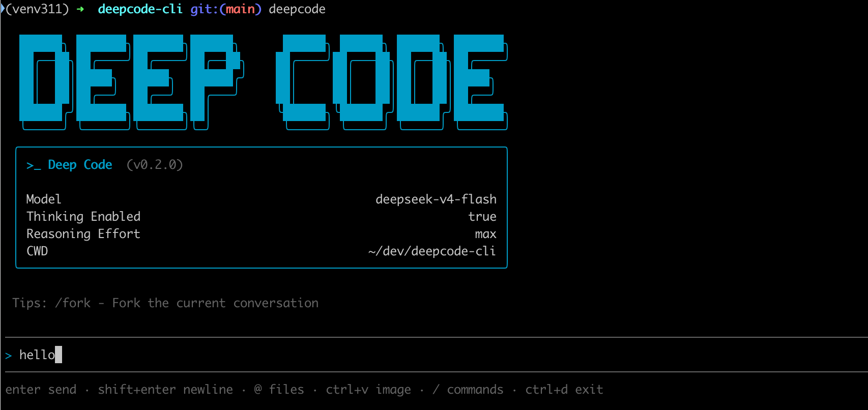Click the > prompt symbol before hello
Viewport: 868px width, 410px height.
[9, 356]
